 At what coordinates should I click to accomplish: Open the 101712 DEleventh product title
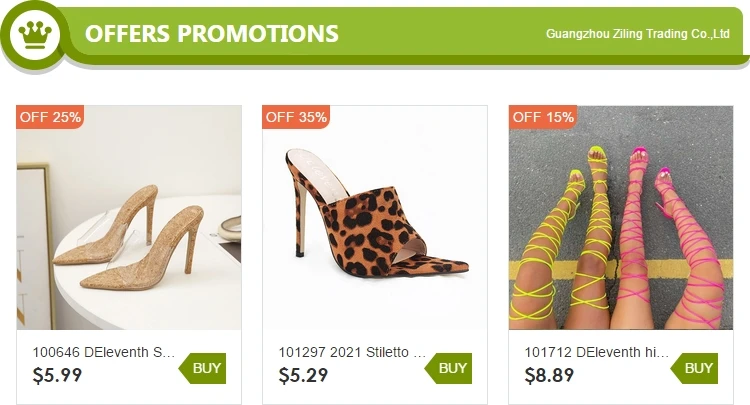click(x=597, y=352)
